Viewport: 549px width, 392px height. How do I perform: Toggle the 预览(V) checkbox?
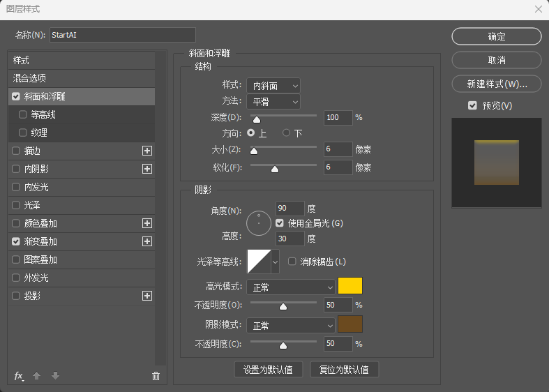[x=472, y=105]
